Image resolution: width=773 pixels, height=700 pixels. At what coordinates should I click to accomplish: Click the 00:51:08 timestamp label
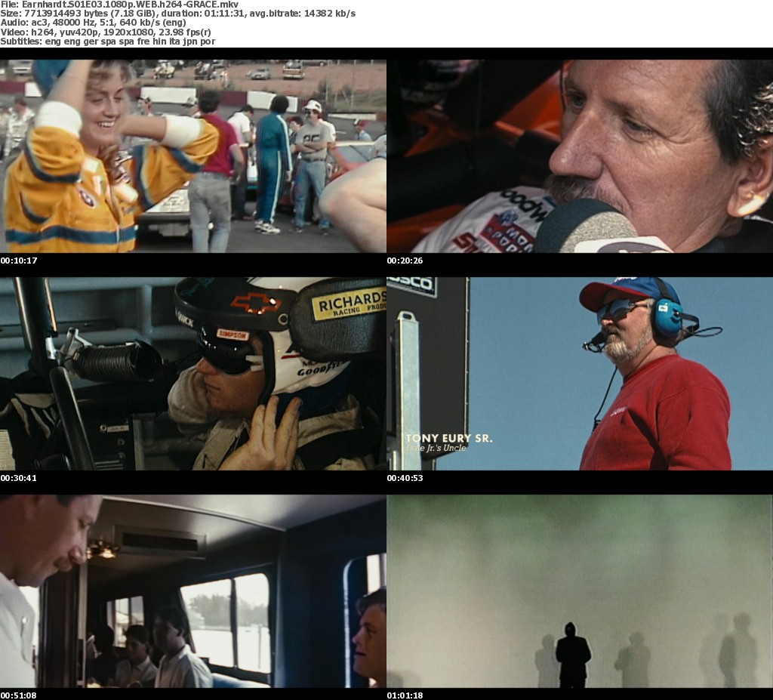tap(19, 695)
